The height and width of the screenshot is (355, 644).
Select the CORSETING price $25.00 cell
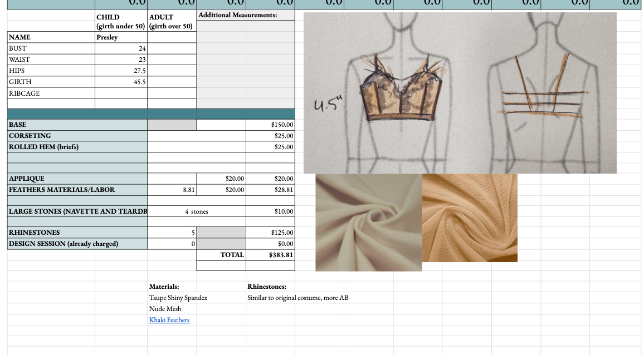coord(270,136)
